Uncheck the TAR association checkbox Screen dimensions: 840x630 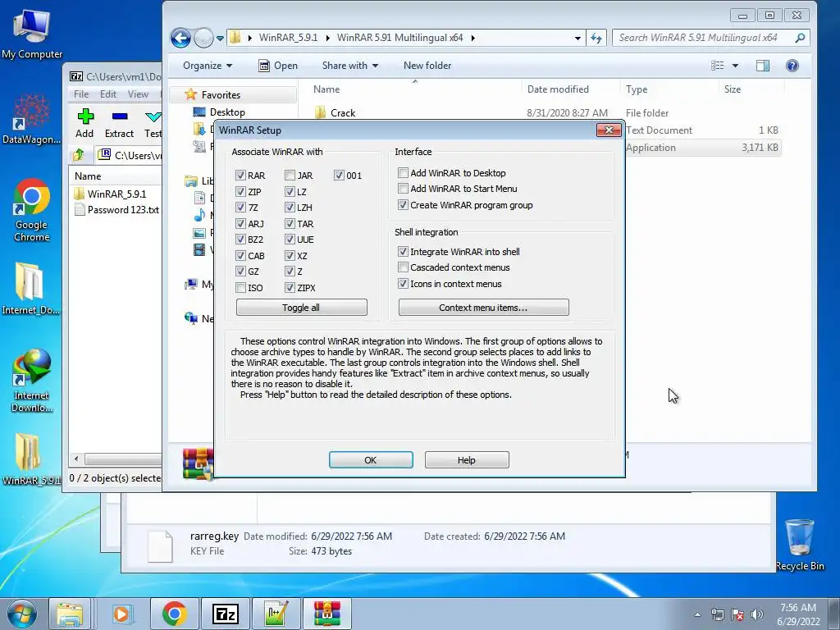click(290, 223)
